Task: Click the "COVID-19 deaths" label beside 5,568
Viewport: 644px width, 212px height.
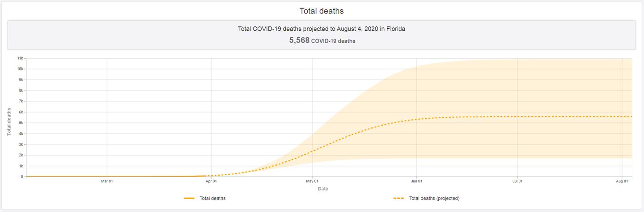Action: pyautogui.click(x=333, y=41)
